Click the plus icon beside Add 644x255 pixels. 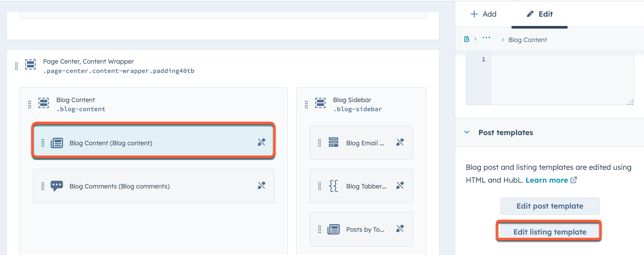coord(474,14)
